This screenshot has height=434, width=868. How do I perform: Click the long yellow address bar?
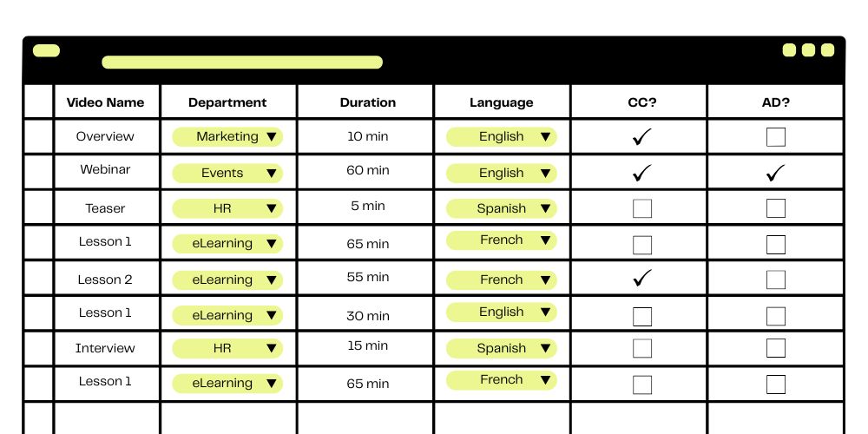tap(242, 62)
